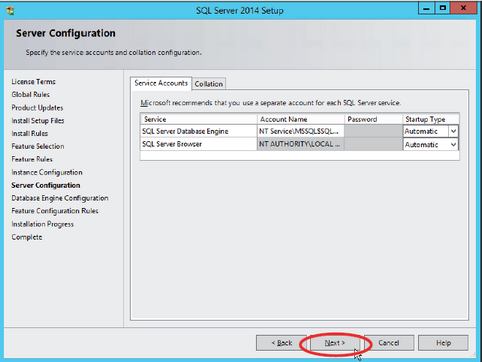The image size is (482, 362).
Task: Click Installation Progress step
Action: click(x=42, y=224)
